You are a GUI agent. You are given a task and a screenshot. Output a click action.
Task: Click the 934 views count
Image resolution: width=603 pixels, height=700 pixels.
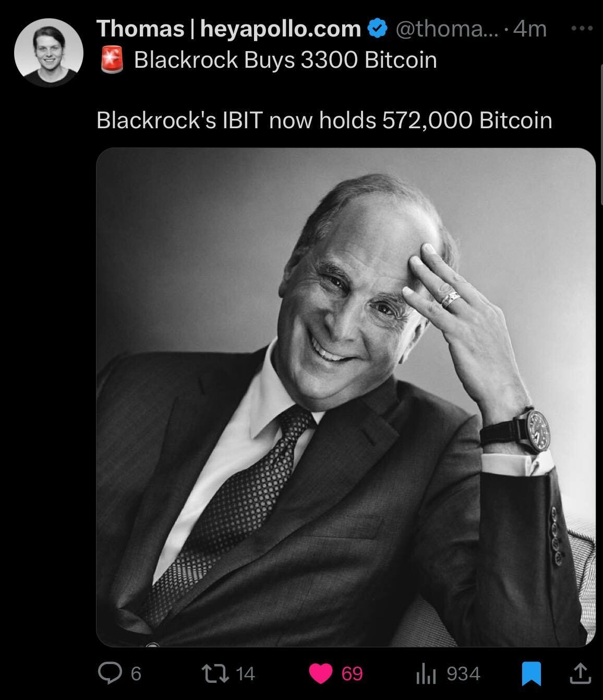(x=463, y=674)
